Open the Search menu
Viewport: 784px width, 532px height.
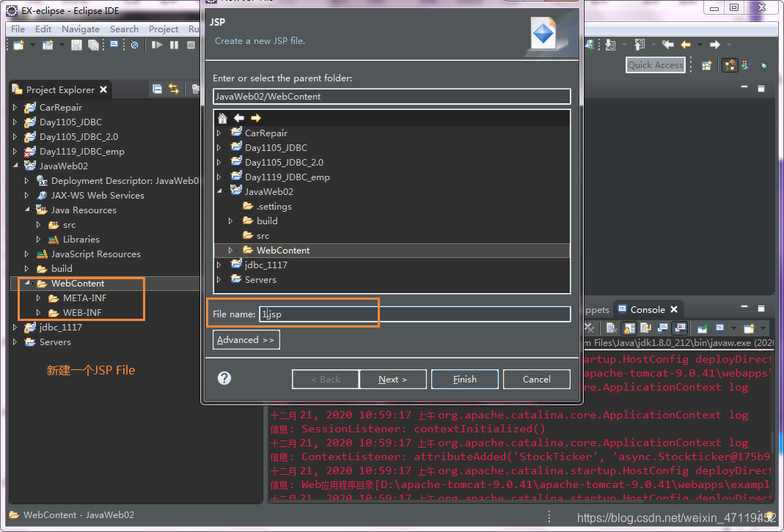tap(124, 29)
